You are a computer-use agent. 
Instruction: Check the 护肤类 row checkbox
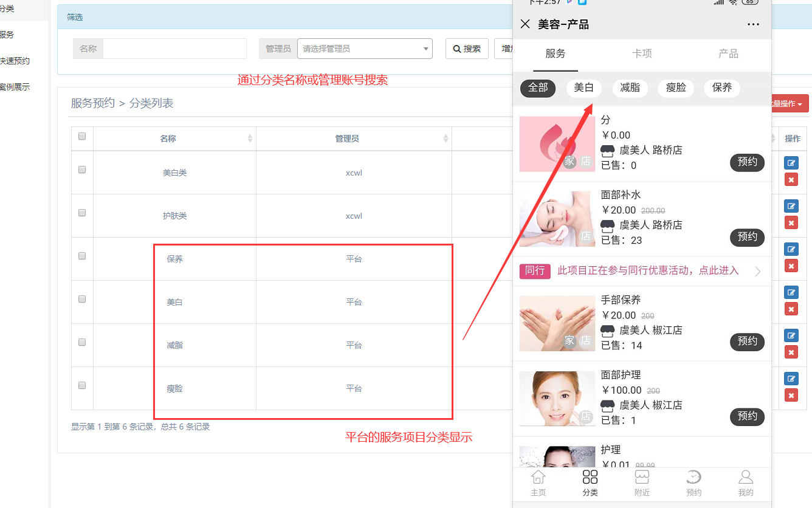[x=82, y=213]
